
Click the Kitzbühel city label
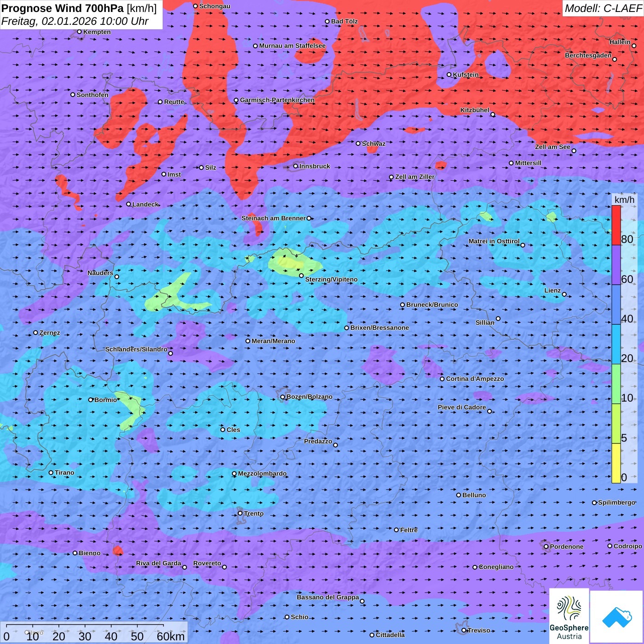(x=475, y=110)
